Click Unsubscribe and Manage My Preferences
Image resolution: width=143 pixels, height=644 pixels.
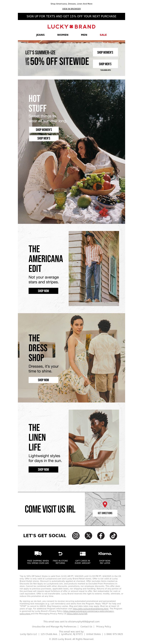coord(54,626)
